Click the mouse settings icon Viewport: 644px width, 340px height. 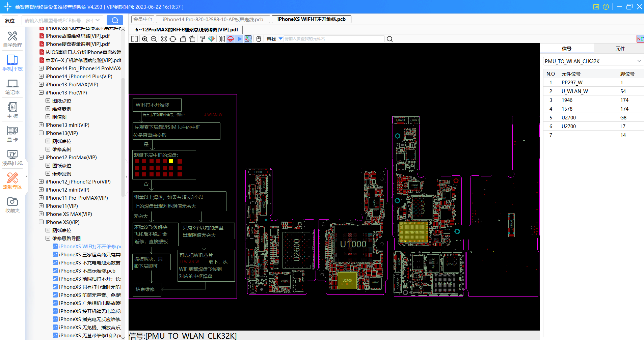tap(259, 39)
